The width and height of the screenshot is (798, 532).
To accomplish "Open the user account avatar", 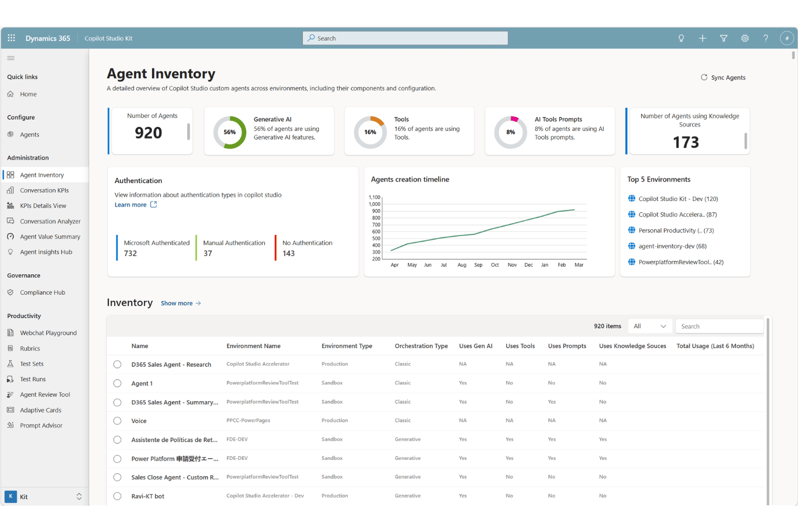I will click(x=787, y=38).
